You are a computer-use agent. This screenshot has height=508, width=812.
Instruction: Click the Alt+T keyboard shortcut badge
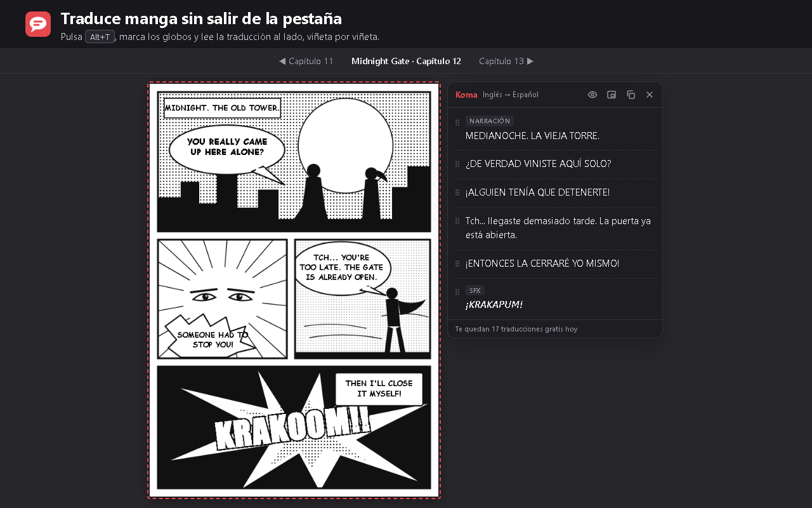pos(100,37)
